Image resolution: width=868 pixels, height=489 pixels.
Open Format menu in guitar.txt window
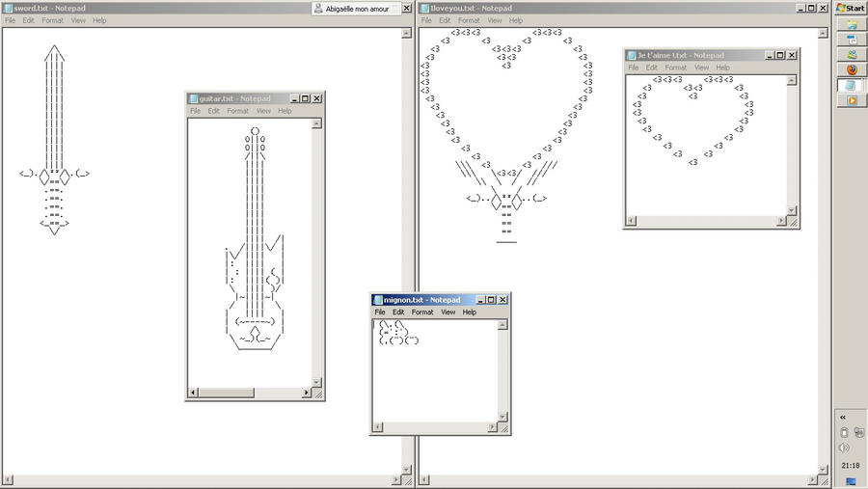tap(237, 111)
